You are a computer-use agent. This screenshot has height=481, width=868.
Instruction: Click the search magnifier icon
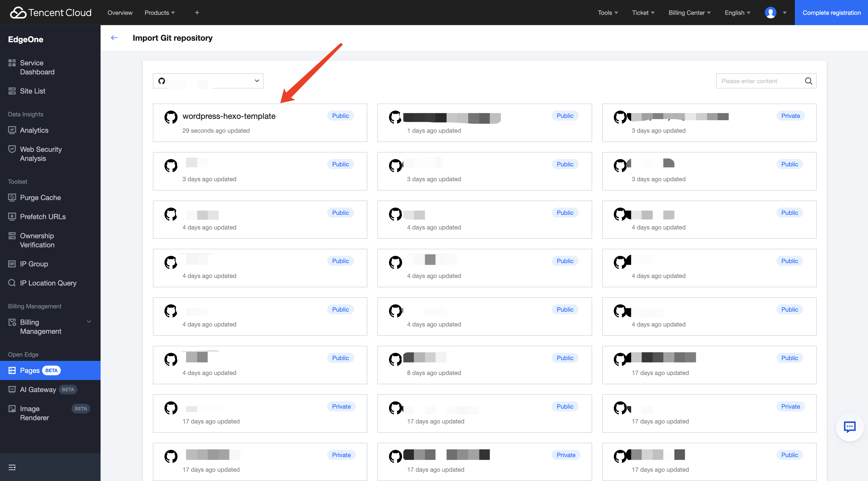(808, 81)
